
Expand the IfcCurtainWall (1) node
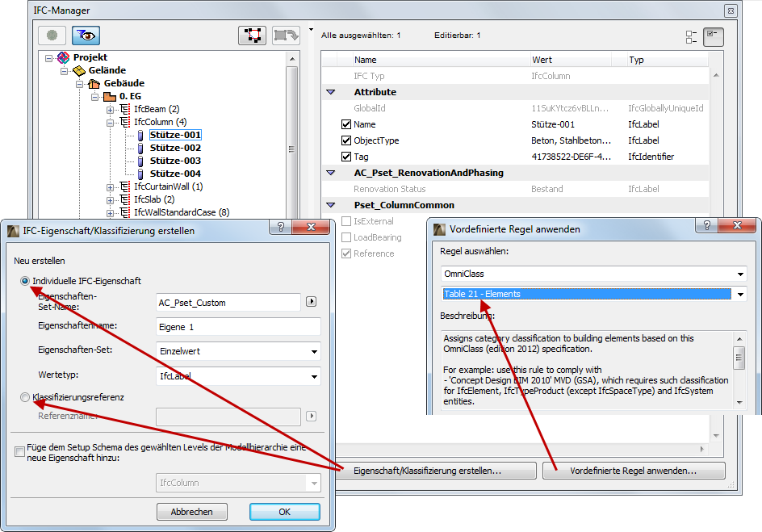[x=110, y=187]
